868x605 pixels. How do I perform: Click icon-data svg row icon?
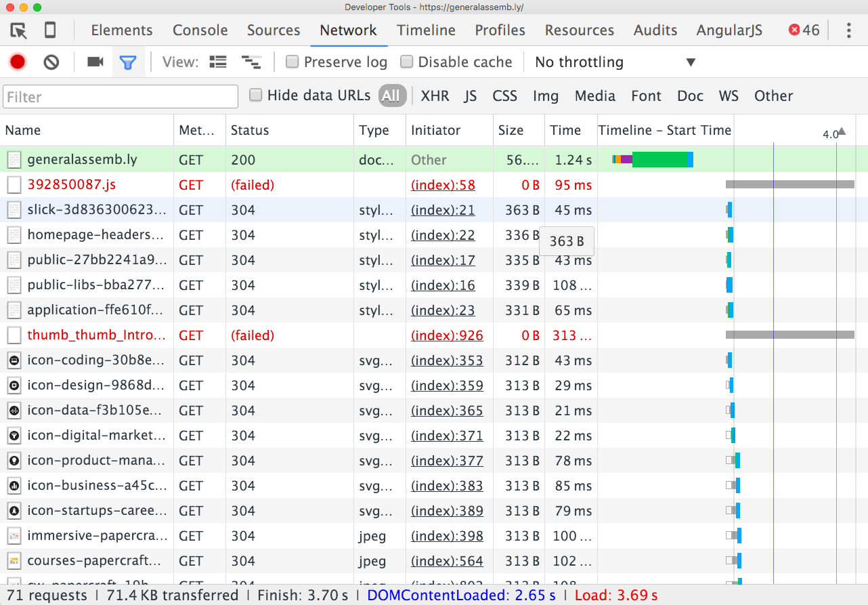[14, 411]
